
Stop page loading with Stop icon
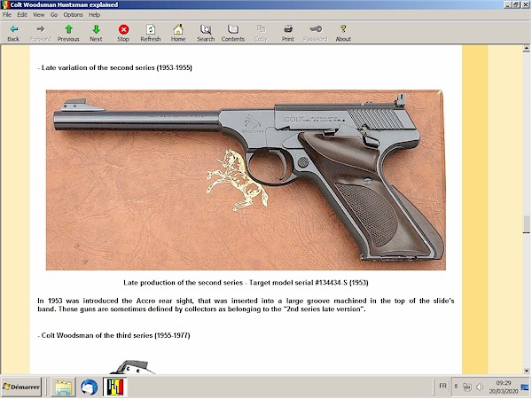point(123,33)
